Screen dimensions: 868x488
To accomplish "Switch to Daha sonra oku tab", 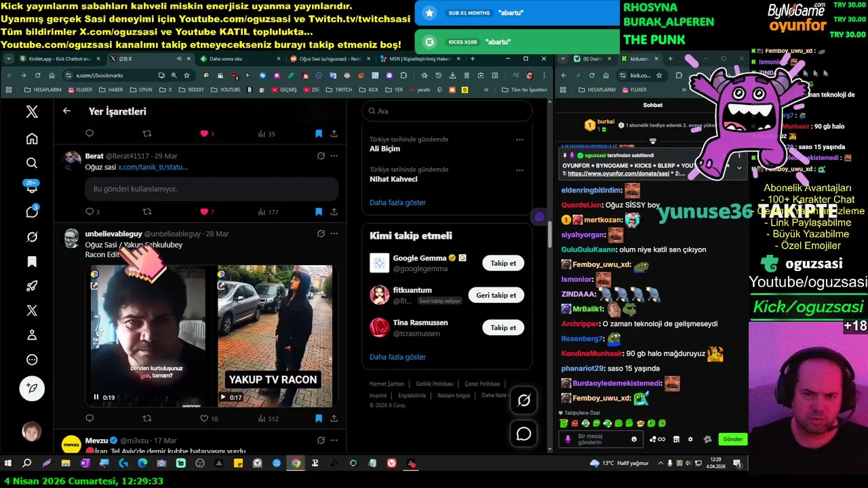I will 239,59.
